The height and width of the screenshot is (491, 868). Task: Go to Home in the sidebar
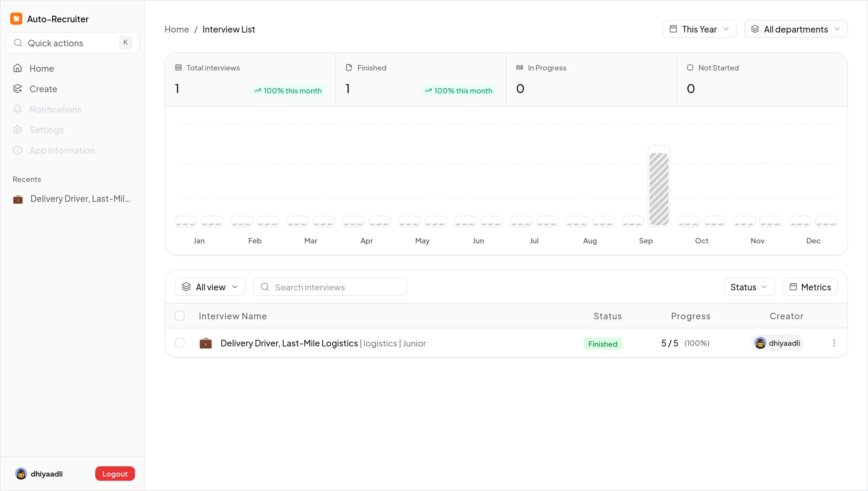(73, 68)
